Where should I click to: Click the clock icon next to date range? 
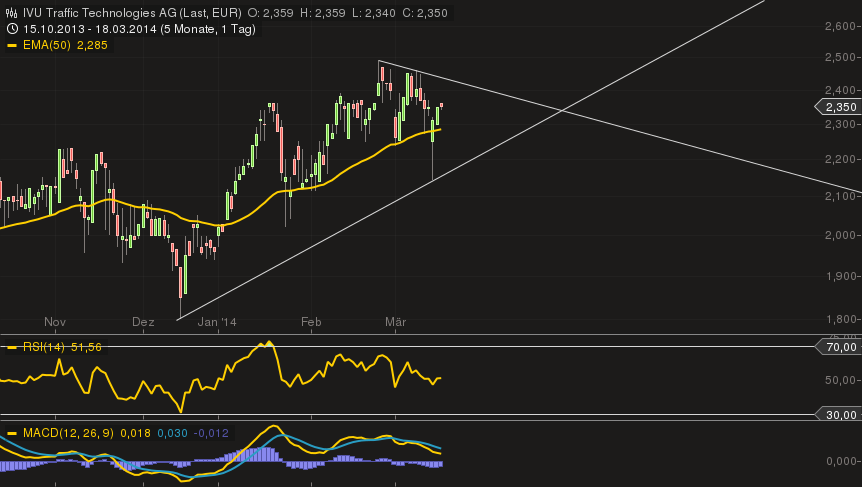[12, 29]
